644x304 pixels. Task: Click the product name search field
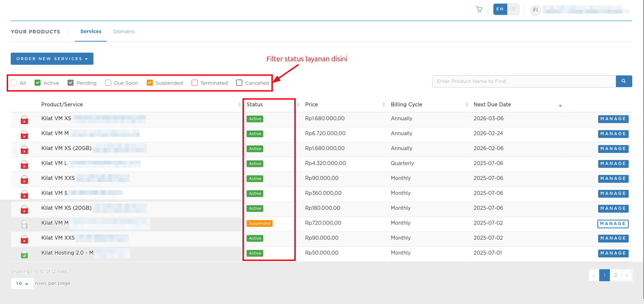[x=524, y=81]
